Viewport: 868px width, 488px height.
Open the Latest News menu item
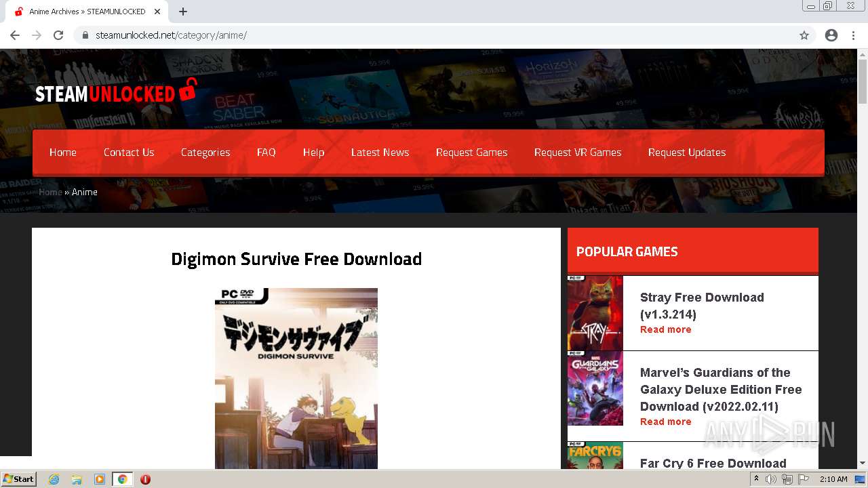tap(380, 152)
